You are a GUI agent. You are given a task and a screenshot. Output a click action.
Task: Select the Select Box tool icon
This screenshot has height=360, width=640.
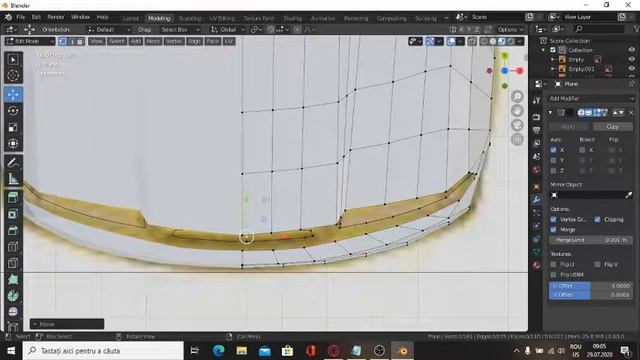pos(13,60)
